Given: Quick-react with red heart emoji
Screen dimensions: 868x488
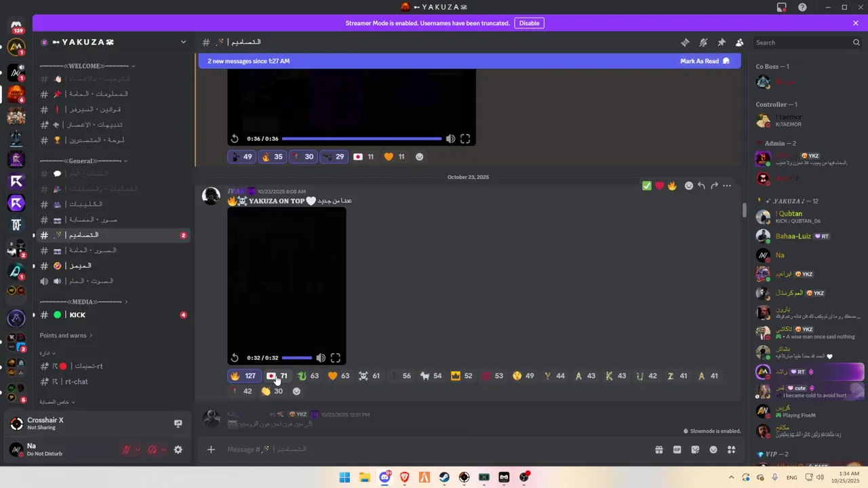Looking at the screenshot, I should pos(659,186).
